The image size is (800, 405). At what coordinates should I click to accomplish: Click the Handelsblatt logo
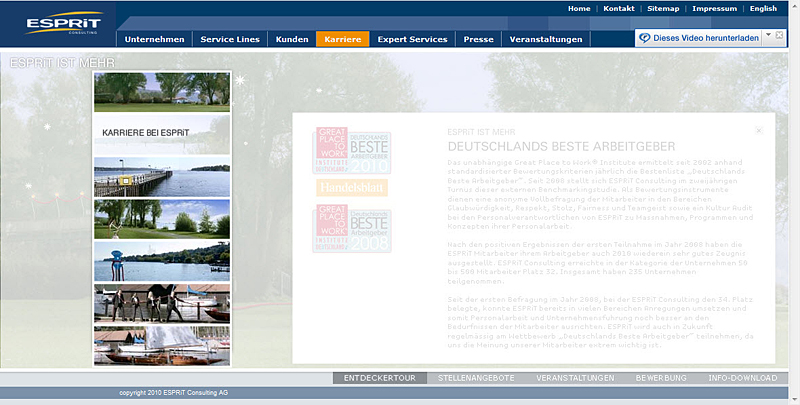tap(352, 187)
